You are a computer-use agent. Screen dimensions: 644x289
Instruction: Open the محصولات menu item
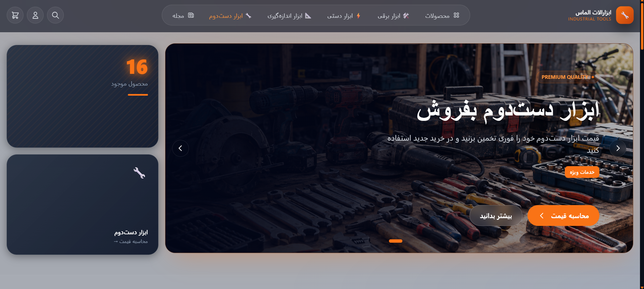[442, 15]
